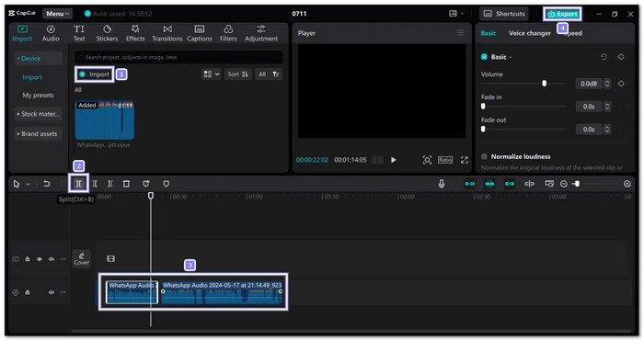Adjust the Fade in slider handle
This screenshot has height=341, width=644.
[x=483, y=107]
